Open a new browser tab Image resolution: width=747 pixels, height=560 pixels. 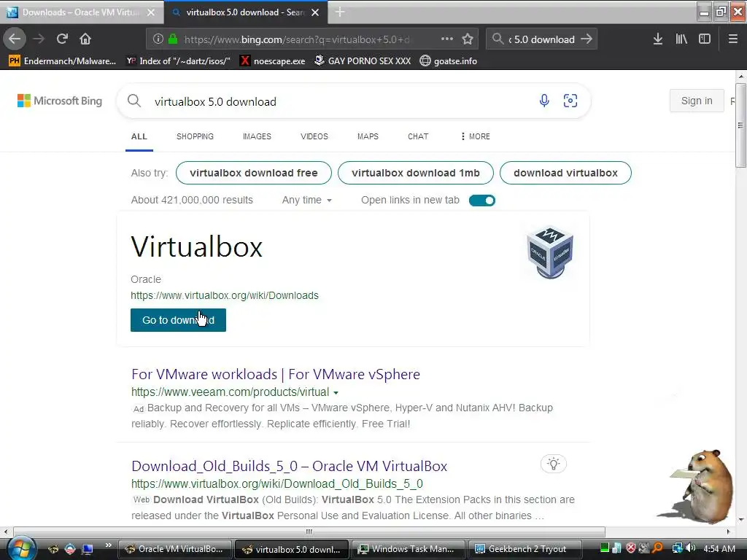tap(340, 12)
